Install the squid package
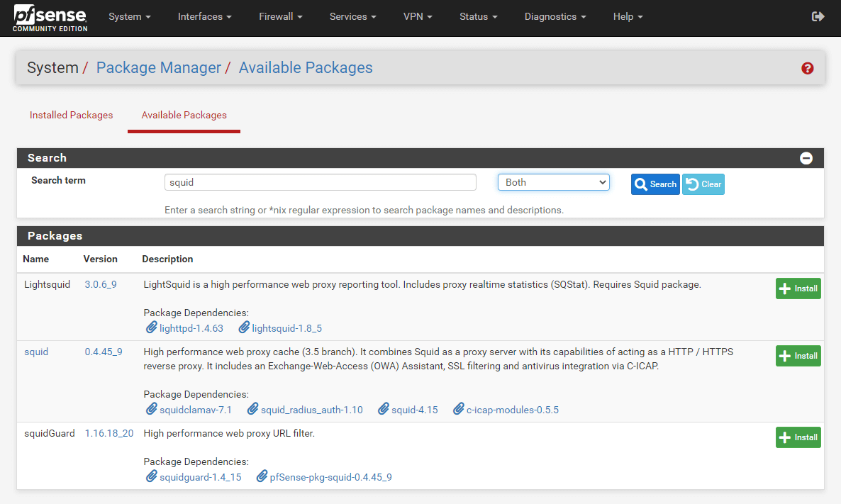Image resolution: width=841 pixels, height=504 pixels. point(798,356)
